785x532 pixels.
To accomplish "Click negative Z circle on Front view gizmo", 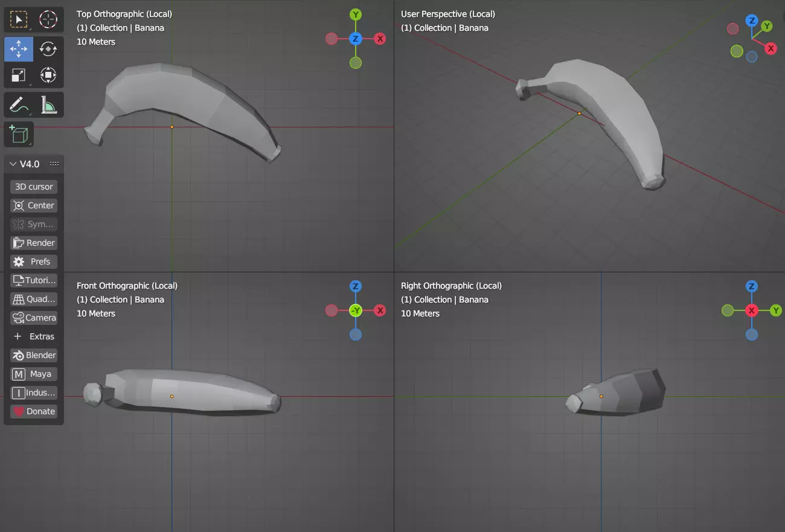I will 356,335.
